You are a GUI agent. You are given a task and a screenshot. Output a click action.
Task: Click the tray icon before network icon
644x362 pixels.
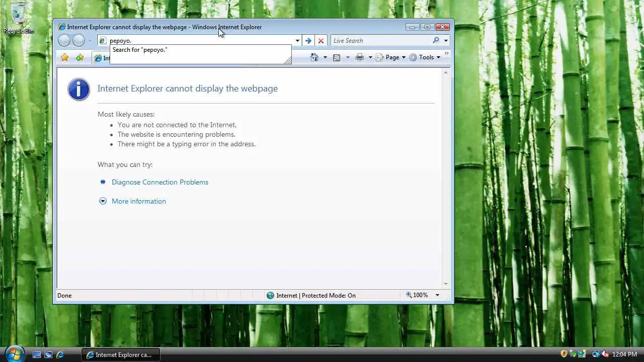click(582, 354)
